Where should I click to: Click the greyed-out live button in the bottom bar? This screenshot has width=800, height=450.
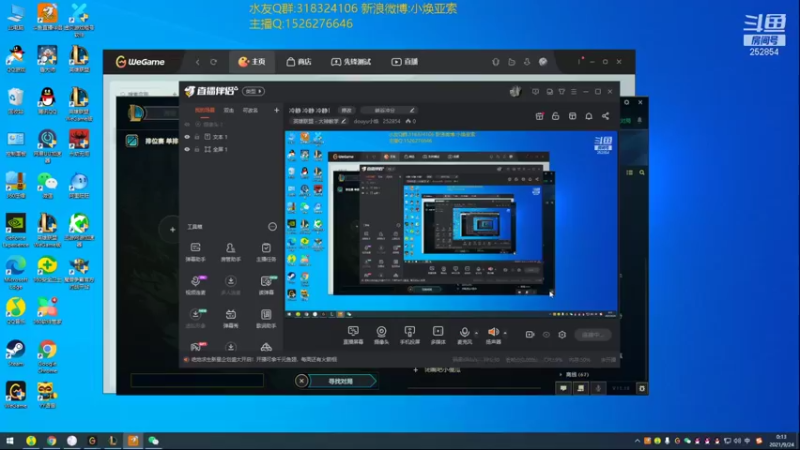593,335
